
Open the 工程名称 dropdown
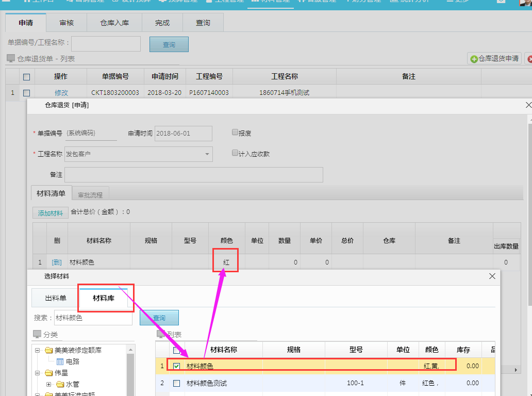(207, 154)
